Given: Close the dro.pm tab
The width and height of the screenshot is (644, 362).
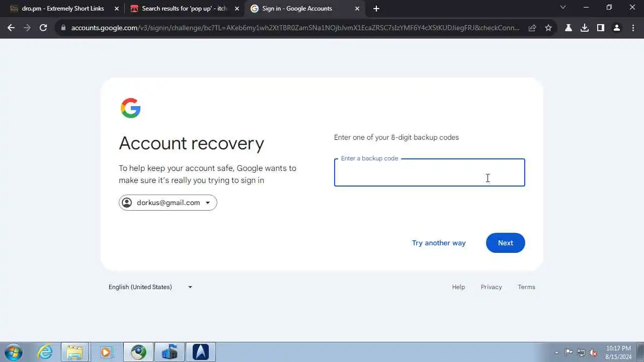Looking at the screenshot, I should [117, 9].
